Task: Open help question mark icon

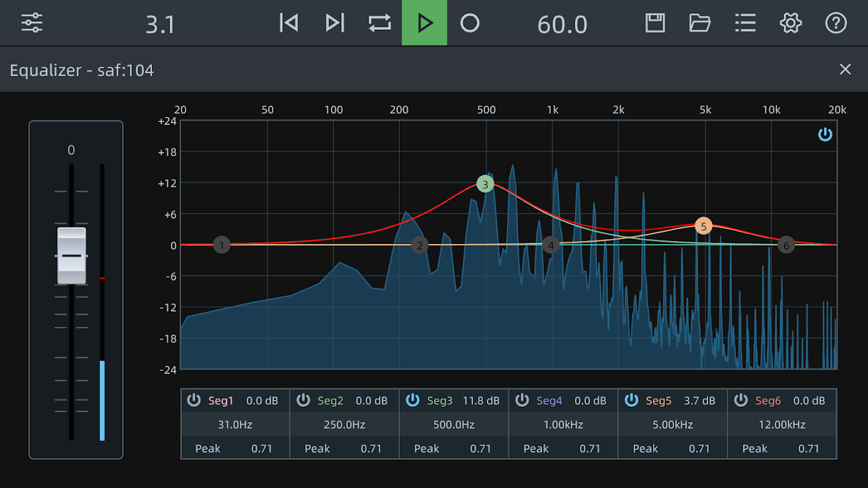Action: (836, 23)
